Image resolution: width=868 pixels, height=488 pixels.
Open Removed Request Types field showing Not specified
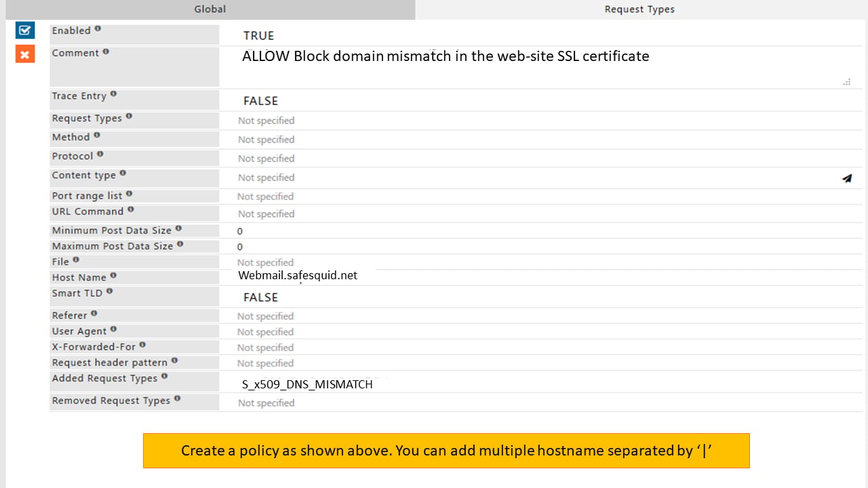point(539,403)
